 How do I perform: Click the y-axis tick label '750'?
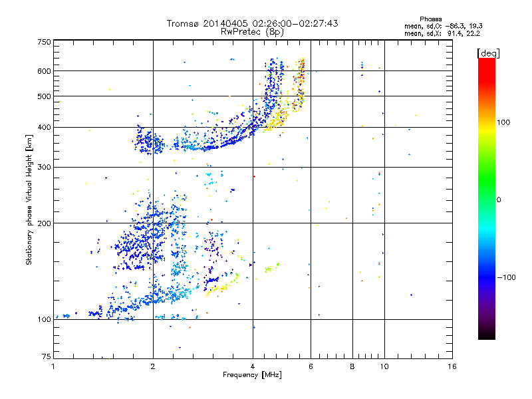point(44,42)
